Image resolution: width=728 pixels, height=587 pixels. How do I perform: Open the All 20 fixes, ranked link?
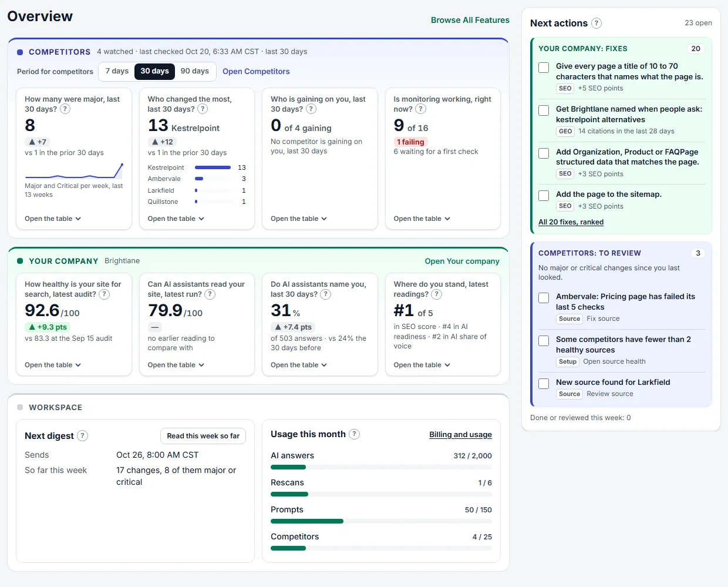pyautogui.click(x=571, y=222)
